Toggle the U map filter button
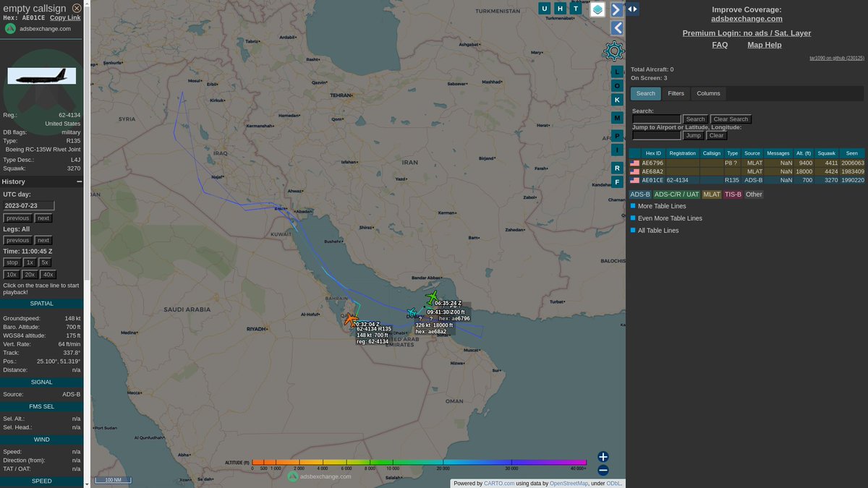 (545, 9)
